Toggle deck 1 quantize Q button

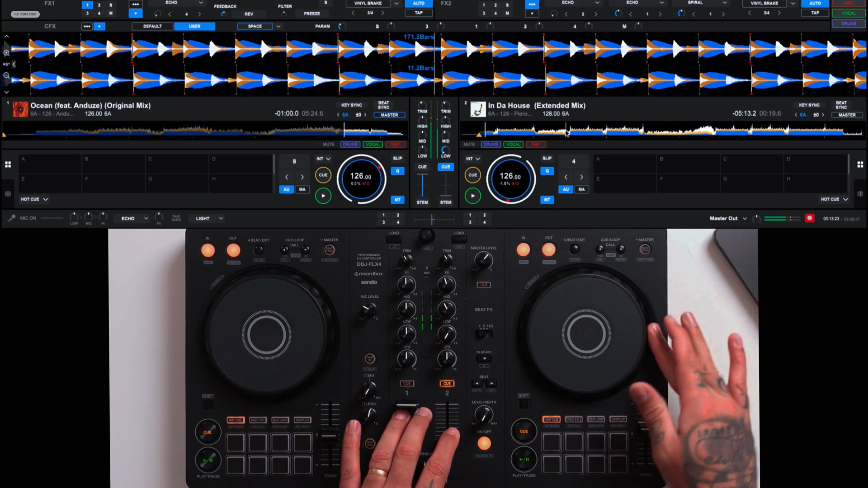(x=397, y=171)
